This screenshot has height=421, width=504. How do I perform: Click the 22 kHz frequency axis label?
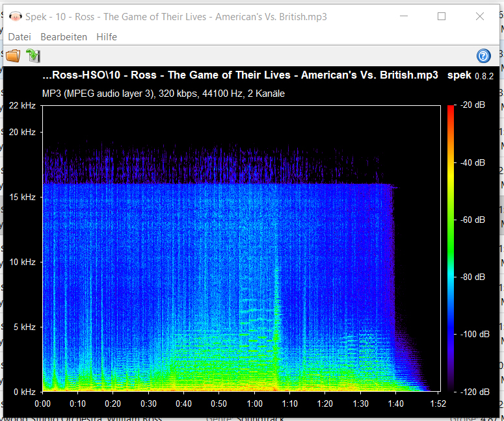[x=22, y=105]
